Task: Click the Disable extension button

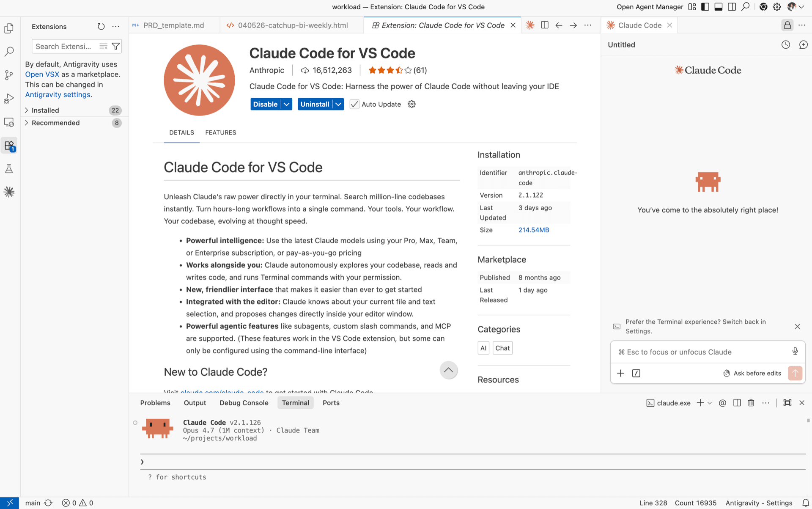Action: tap(266, 104)
